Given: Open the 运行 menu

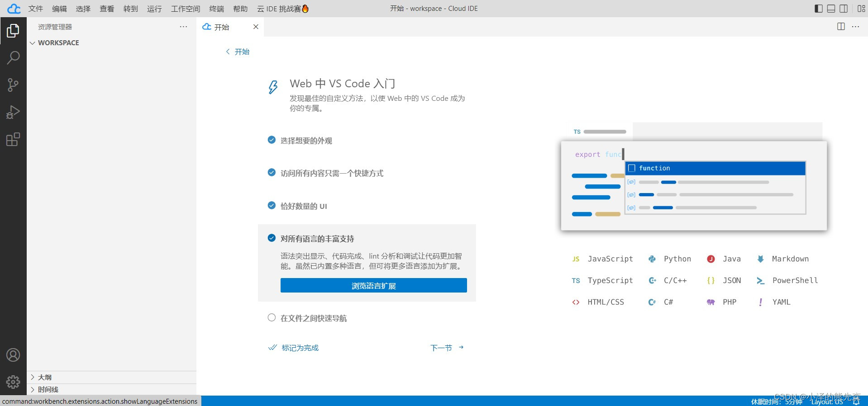Looking at the screenshot, I should click(154, 9).
